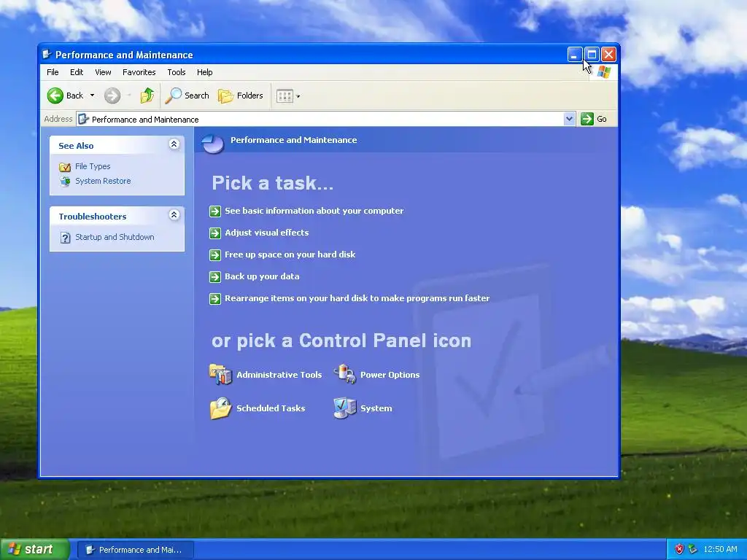Viewport: 747px width, 560px height.
Task: Minimize the Performance and Maintenance window
Action: (575, 55)
